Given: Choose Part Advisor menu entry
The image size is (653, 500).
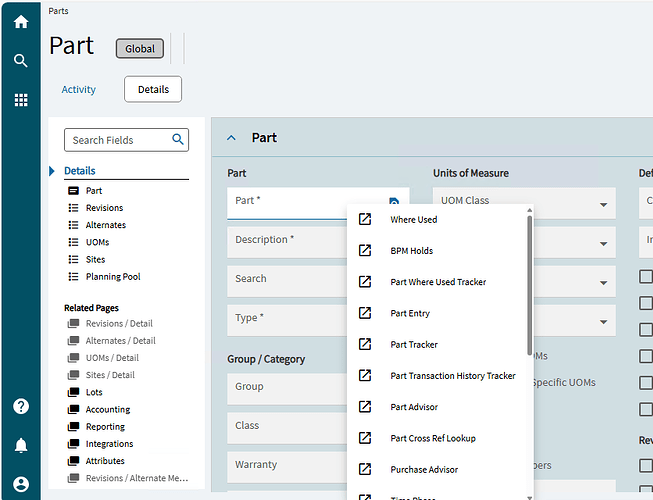Looking at the screenshot, I should [414, 407].
